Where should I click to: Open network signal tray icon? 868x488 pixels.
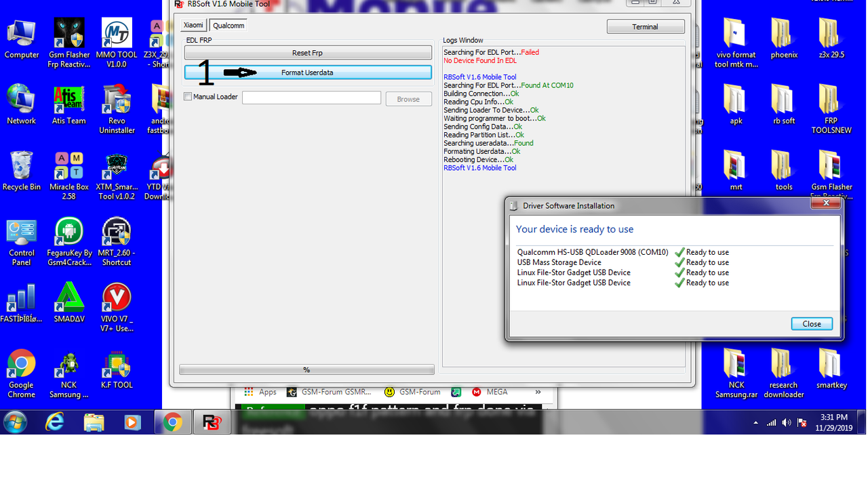771,423
